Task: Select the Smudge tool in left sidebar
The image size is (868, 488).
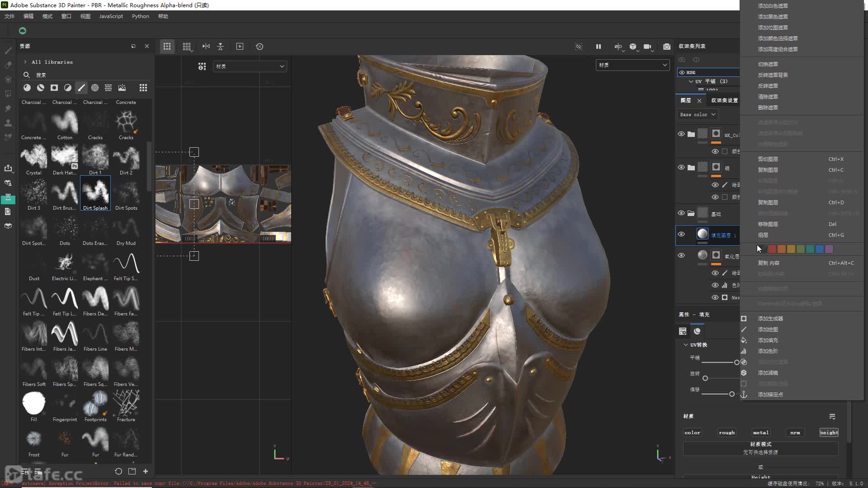Action: pyautogui.click(x=8, y=108)
